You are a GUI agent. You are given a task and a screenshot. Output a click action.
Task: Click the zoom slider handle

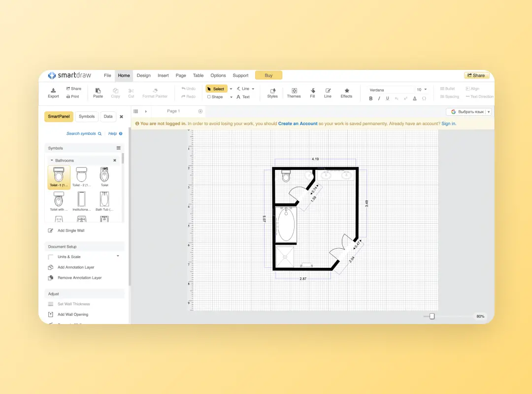click(x=432, y=316)
